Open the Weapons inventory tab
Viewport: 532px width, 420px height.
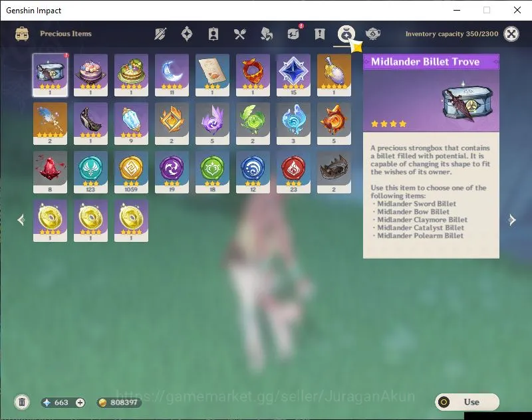160,34
